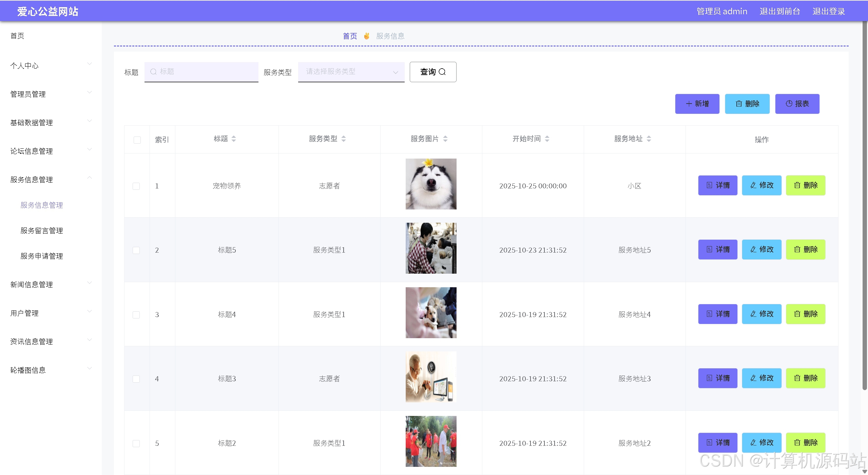The width and height of the screenshot is (868, 475).
Task: Sort by 服务类型 column arrows
Action: (x=344, y=139)
